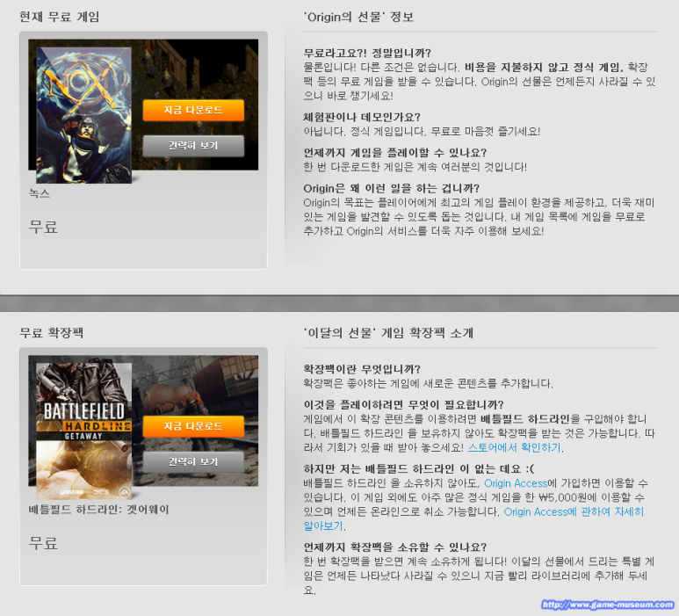Click 언제까지 확장팩을 소유할 수 있나요? question

395,547
